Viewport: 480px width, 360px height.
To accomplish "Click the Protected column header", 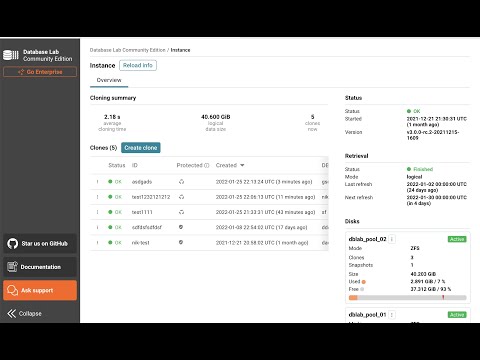I will click(x=189, y=165).
